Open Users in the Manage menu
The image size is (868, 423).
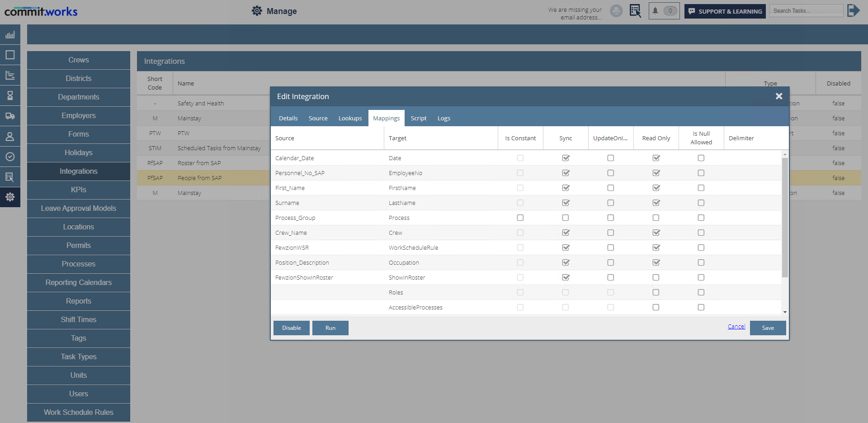(79, 394)
